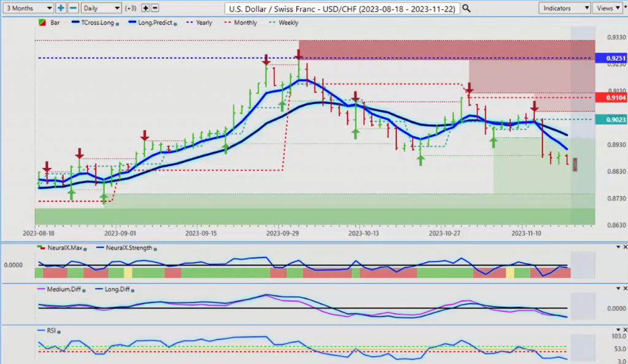Click the USD/CHF symbol title field
The image size is (628, 364).
(342, 8)
